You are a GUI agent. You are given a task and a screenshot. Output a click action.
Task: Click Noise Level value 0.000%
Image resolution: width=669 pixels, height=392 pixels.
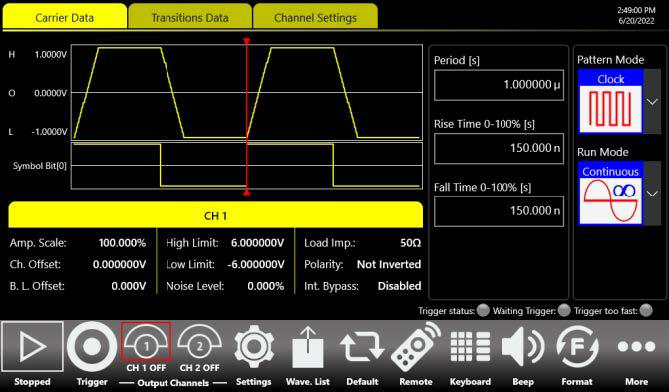click(x=265, y=286)
